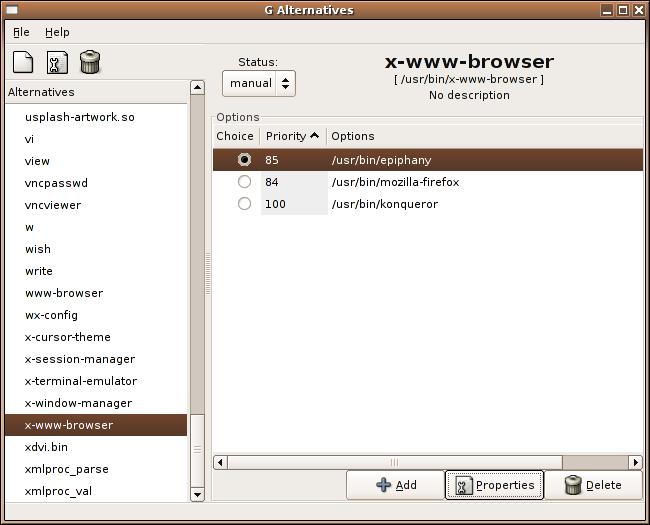
Task: Open the File menu
Action: pyautogui.click(x=21, y=32)
